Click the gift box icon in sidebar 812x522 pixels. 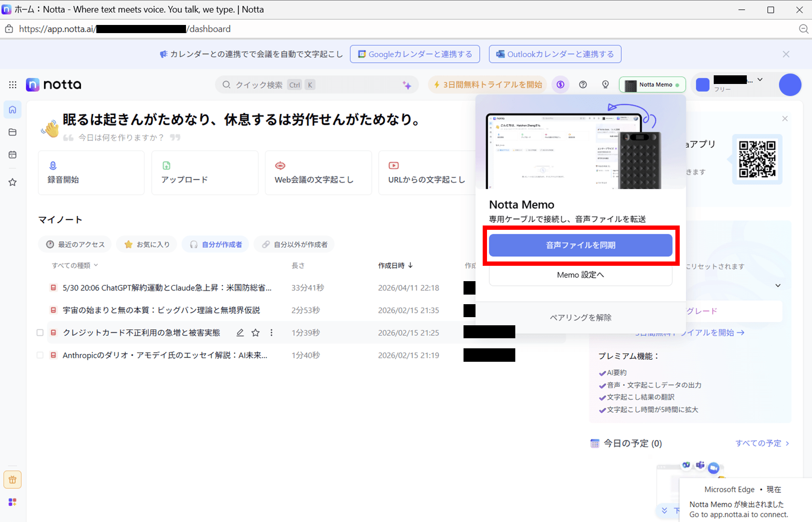(12, 480)
